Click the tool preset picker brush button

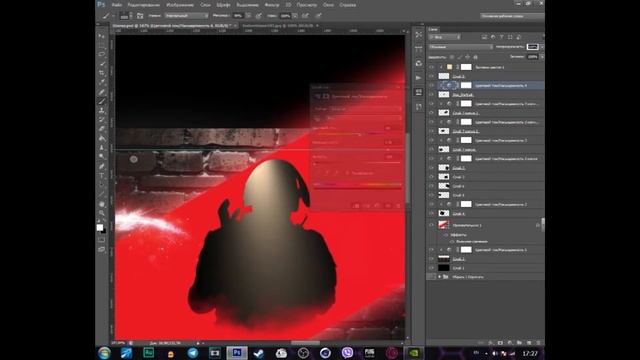click(x=106, y=16)
